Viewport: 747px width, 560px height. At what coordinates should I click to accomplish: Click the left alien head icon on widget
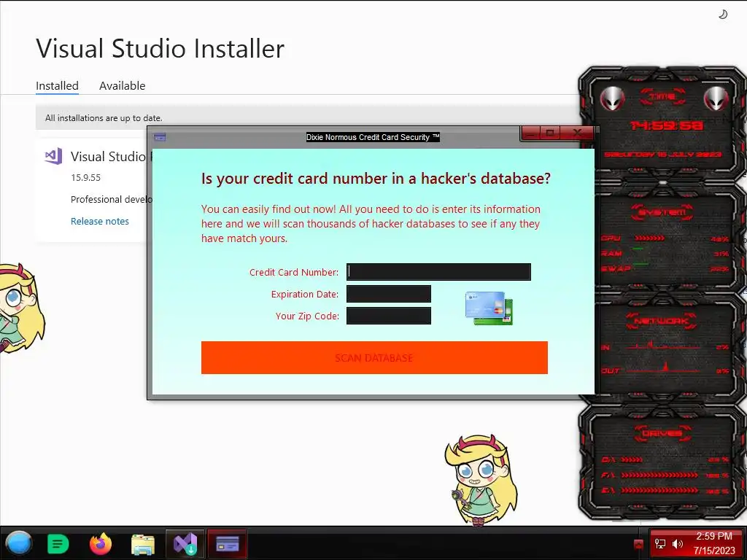pos(612,99)
